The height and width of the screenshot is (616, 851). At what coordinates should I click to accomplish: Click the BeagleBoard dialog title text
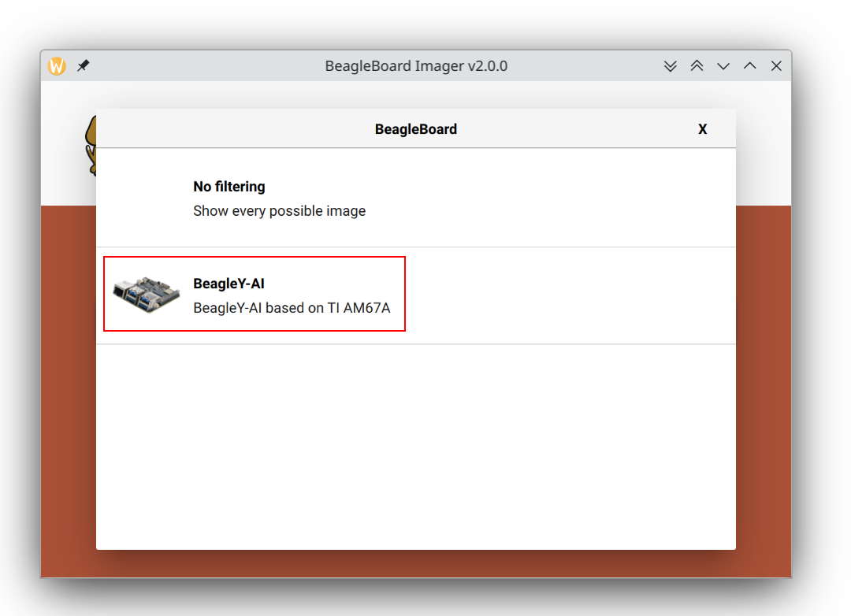(416, 128)
